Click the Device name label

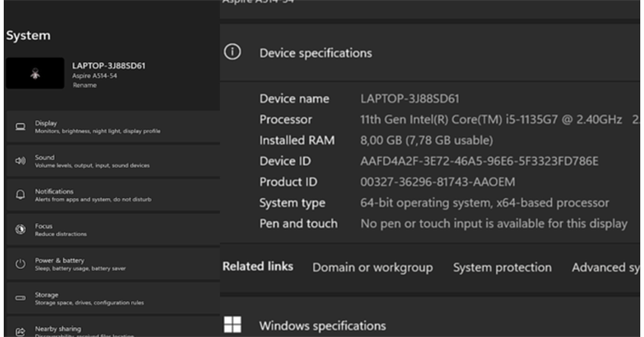(294, 98)
